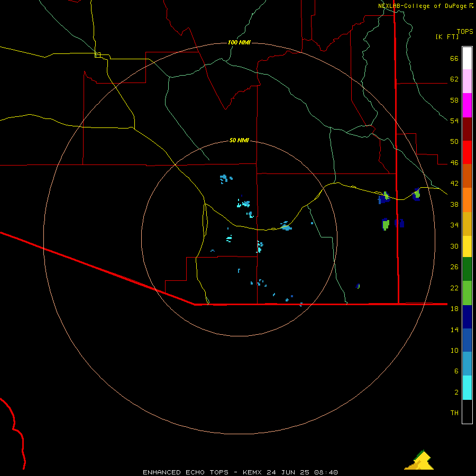
Task: Select the 58 scale label
Action: [x=454, y=100]
